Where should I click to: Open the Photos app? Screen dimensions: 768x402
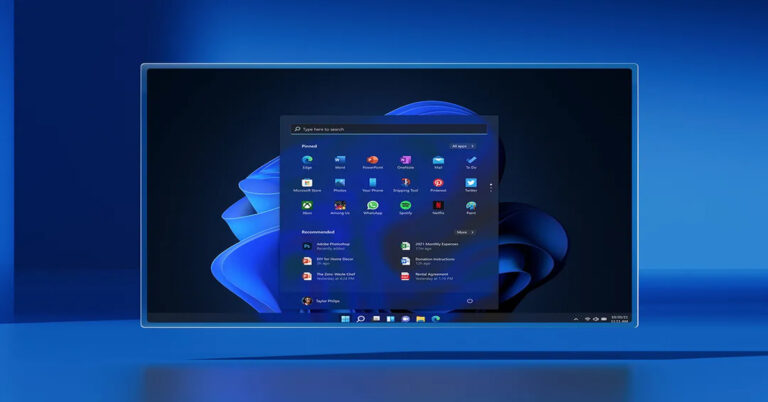point(340,183)
